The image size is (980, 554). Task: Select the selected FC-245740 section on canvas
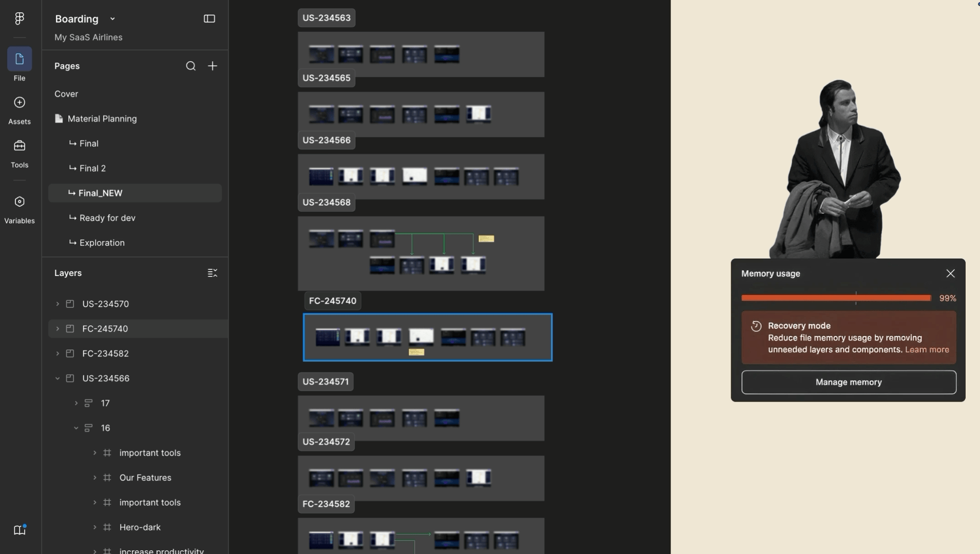(x=427, y=338)
